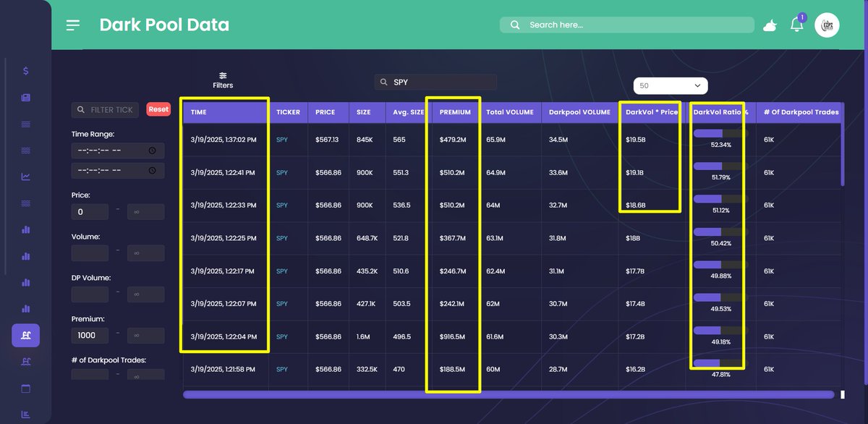Sort by the PREMIUM column header
The width and height of the screenshot is (868, 424).
455,112
